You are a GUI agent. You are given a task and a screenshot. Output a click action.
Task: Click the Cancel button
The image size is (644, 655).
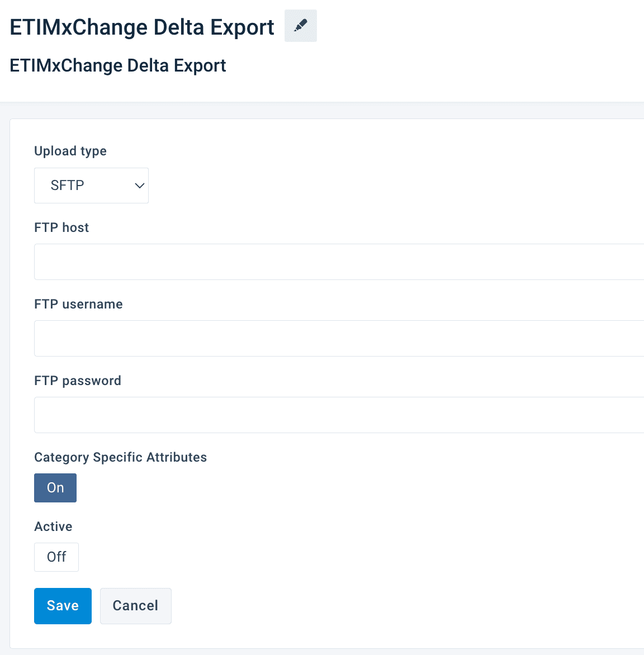(x=135, y=606)
